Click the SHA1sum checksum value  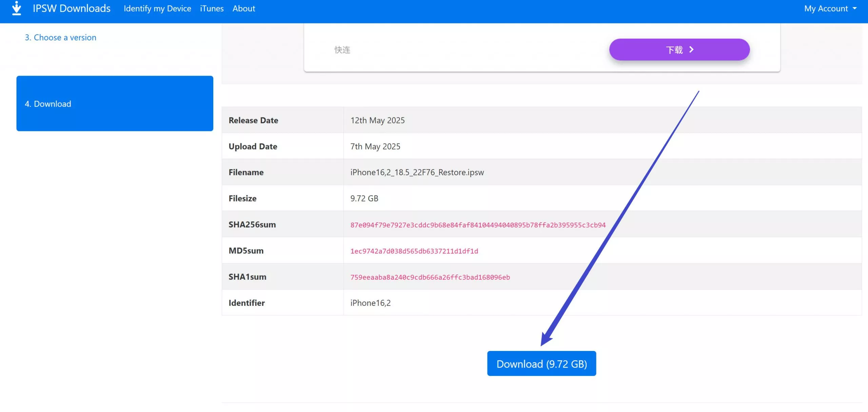point(430,277)
